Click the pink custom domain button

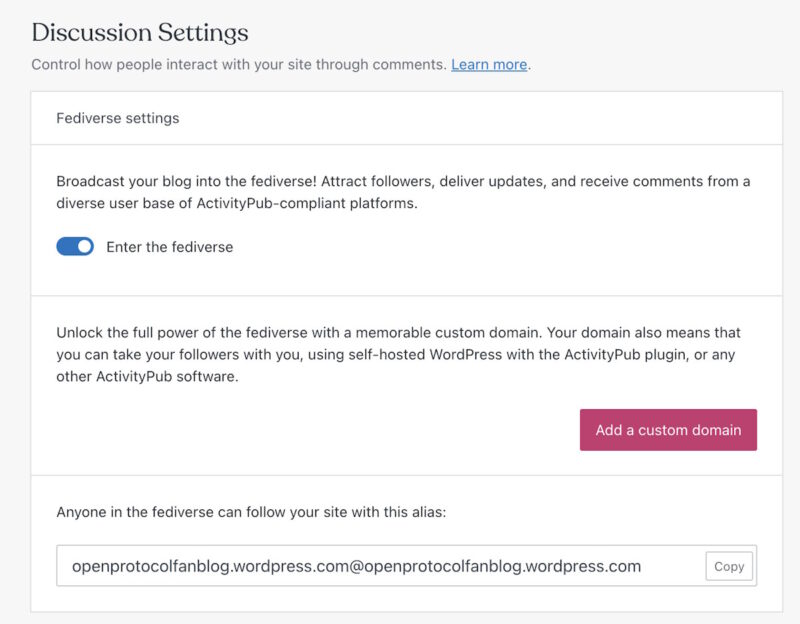coord(668,430)
